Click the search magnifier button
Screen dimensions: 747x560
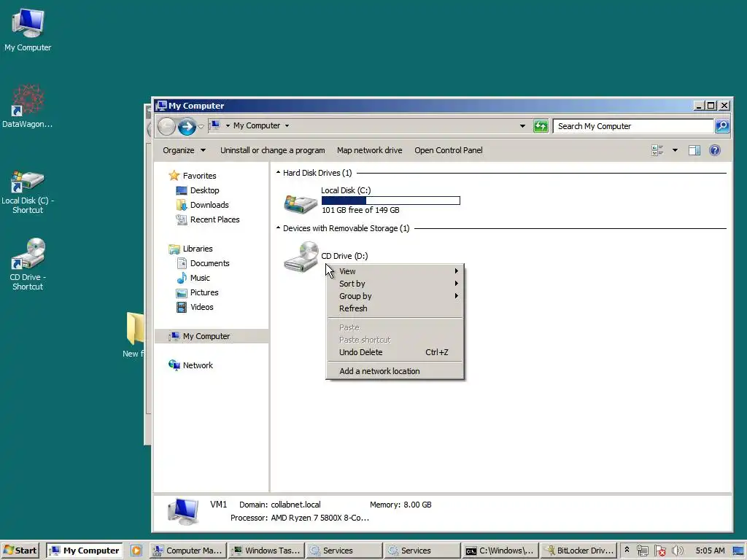tap(722, 126)
